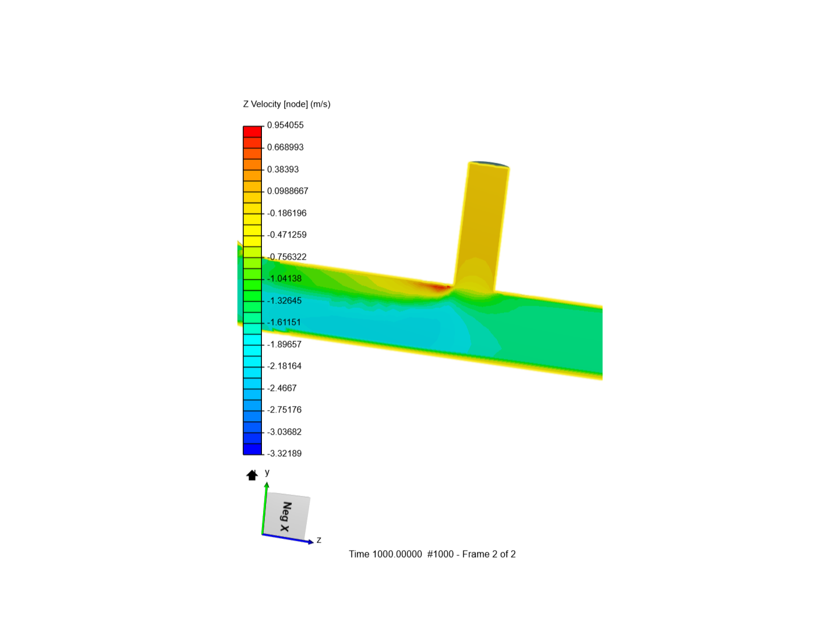Click legend minimum value -3.32189

[284, 453]
